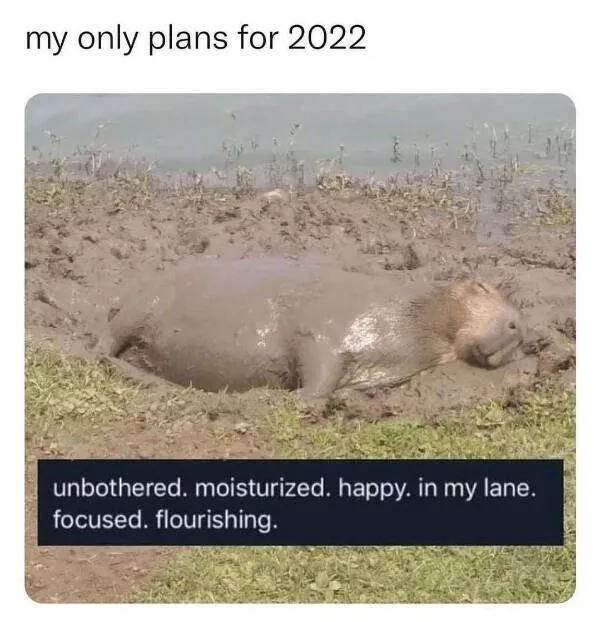Click the word "focused." in the caption

point(98,519)
